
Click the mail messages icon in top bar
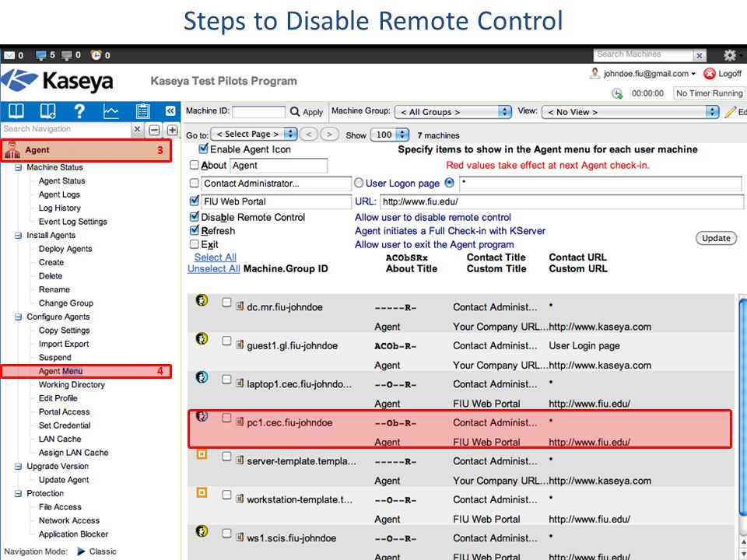[9, 55]
